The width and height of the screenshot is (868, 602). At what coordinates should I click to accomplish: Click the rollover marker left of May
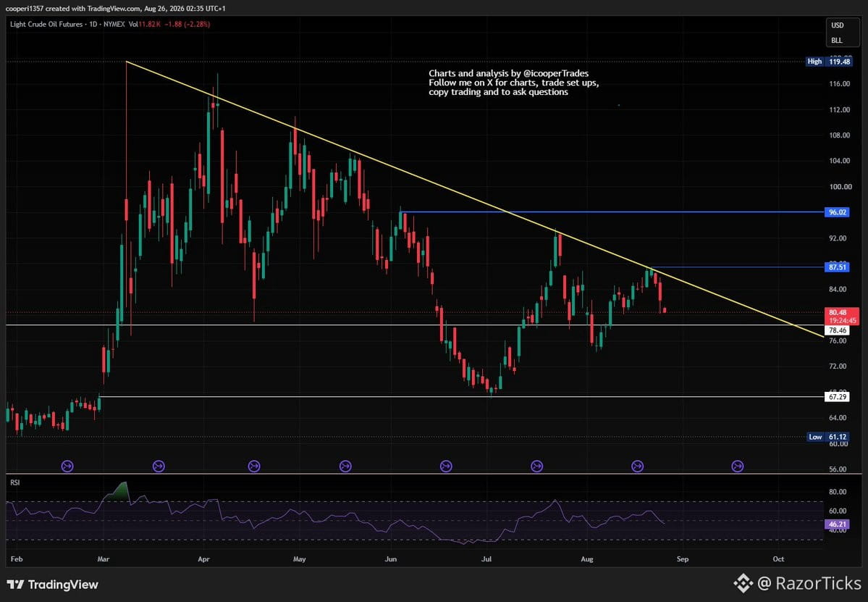point(254,467)
